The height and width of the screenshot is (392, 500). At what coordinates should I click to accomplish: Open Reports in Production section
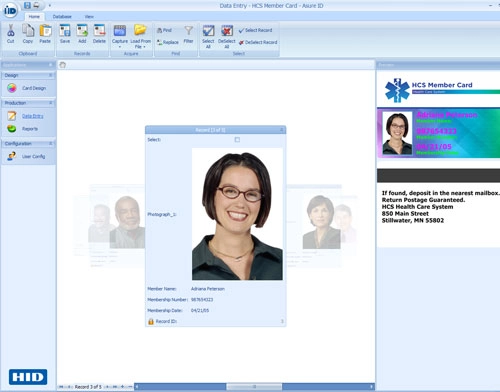pos(23,129)
